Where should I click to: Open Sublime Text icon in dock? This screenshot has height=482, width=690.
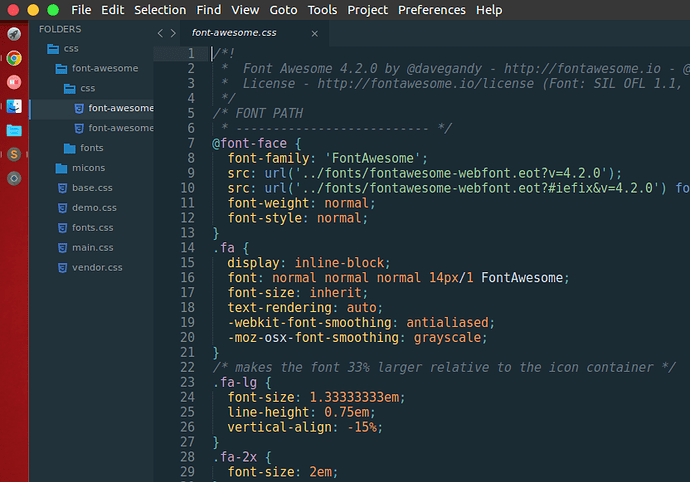click(x=14, y=154)
